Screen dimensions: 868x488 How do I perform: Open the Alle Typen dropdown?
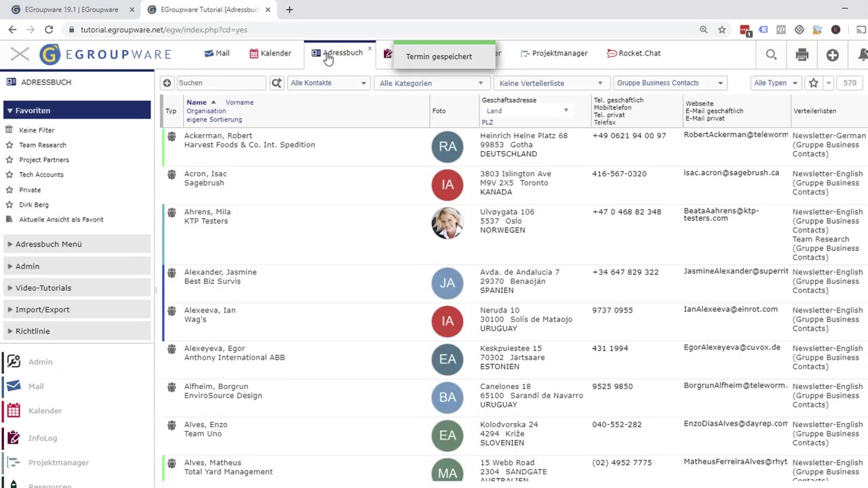pos(776,83)
